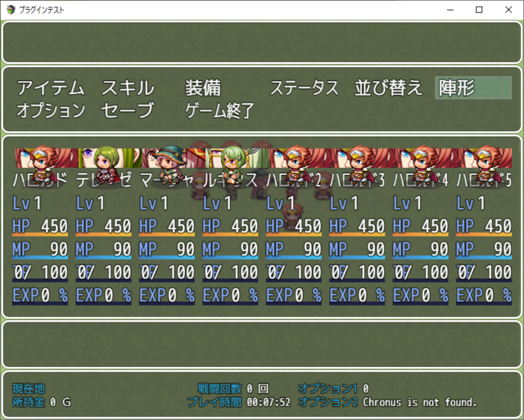Click ハロルド2's HP 450 gauge
Viewport: 524px width, 420px height.
(294, 228)
